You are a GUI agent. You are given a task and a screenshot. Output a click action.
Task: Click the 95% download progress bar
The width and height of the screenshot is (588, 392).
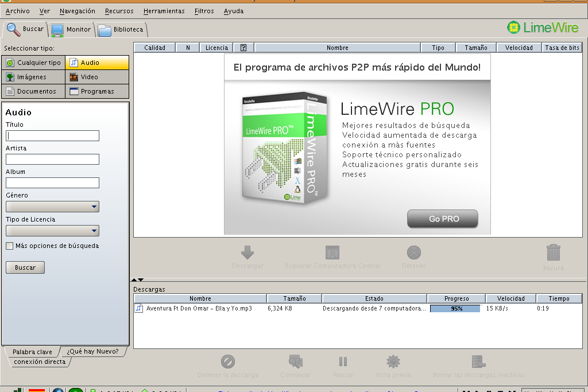[455, 308]
